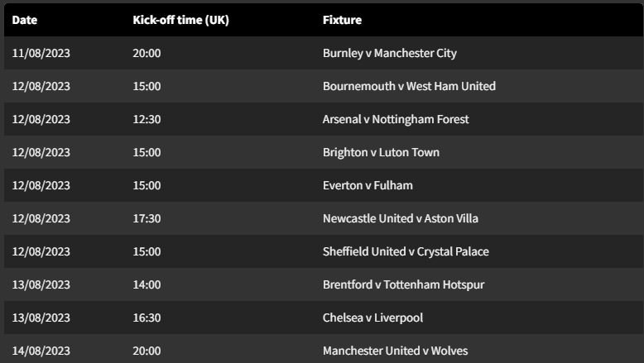Open Sheffield United v Crystal Palace fixture
The image size is (644, 363).
(411, 252)
